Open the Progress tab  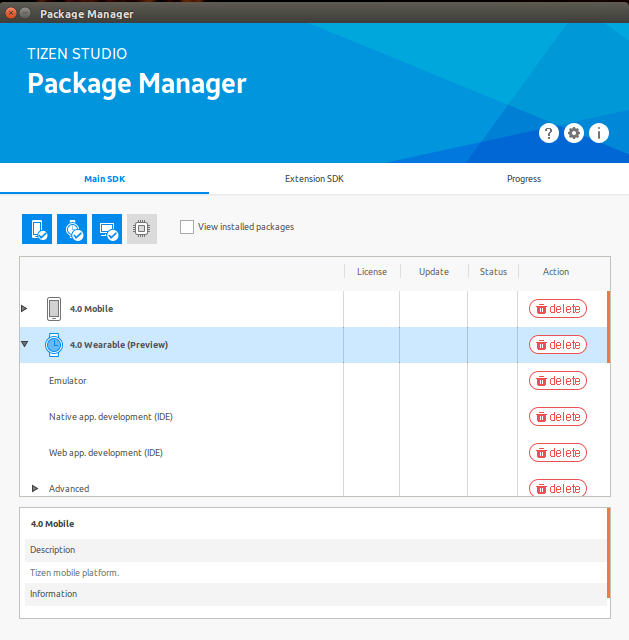pyautogui.click(x=523, y=179)
